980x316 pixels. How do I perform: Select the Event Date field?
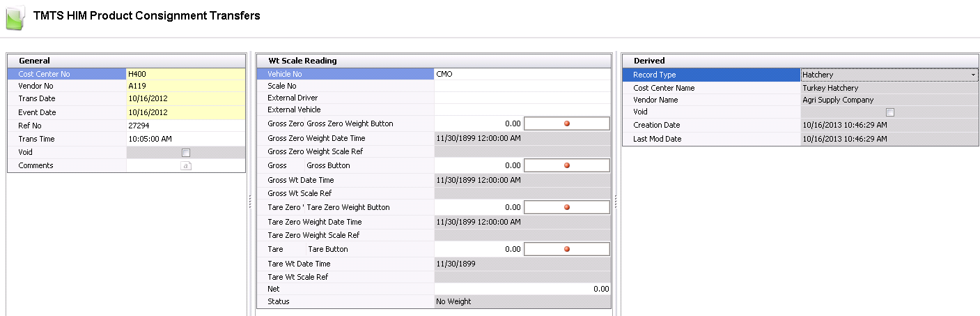point(185,112)
